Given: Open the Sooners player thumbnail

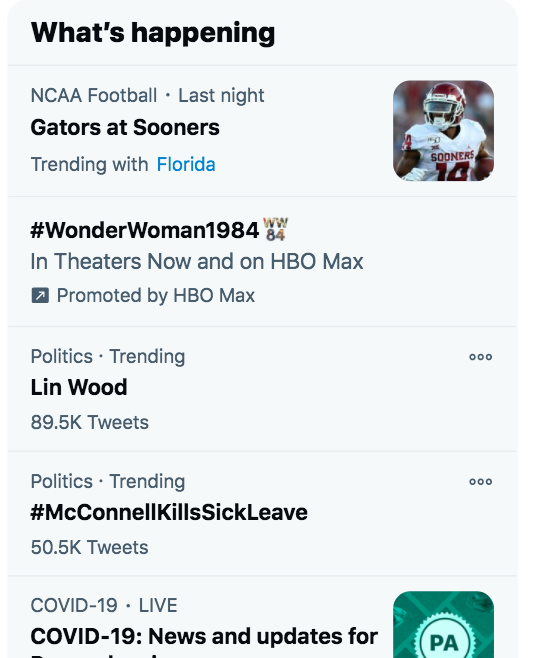Looking at the screenshot, I should point(443,131).
